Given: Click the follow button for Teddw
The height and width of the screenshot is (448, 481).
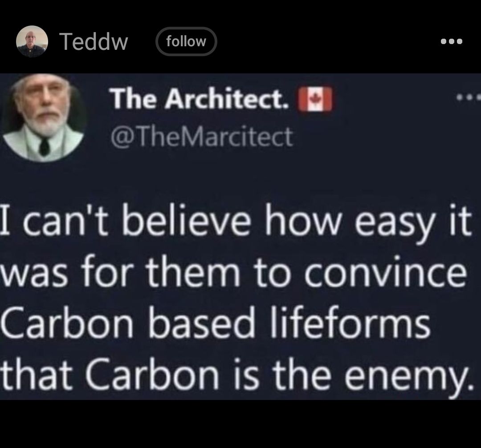Looking at the screenshot, I should click(186, 41).
